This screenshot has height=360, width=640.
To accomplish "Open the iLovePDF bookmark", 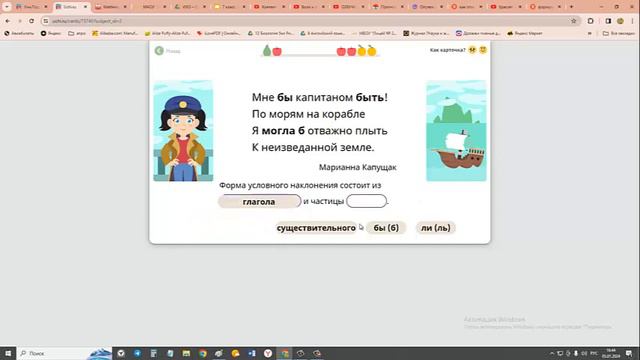I will click(x=218, y=33).
